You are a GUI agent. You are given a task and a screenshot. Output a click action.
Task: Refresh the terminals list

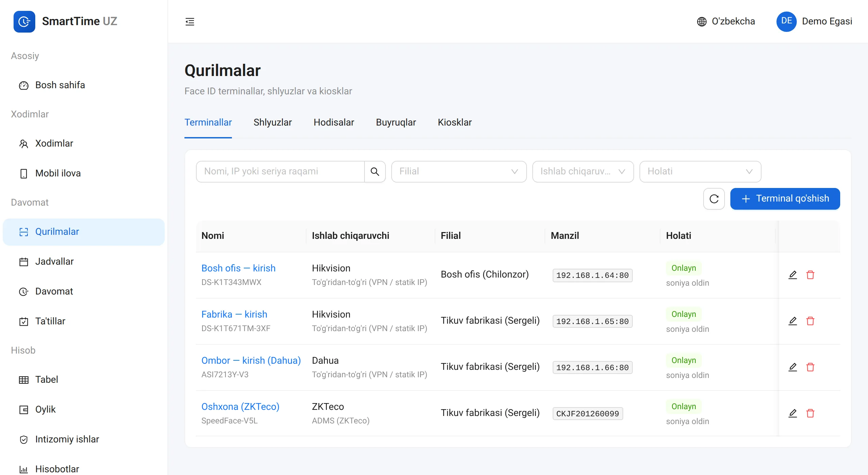tap(714, 199)
